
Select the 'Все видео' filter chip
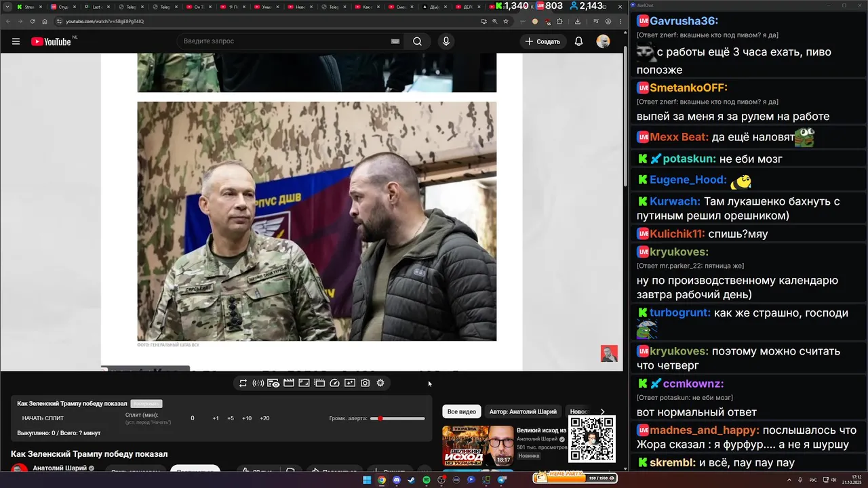coord(462,411)
